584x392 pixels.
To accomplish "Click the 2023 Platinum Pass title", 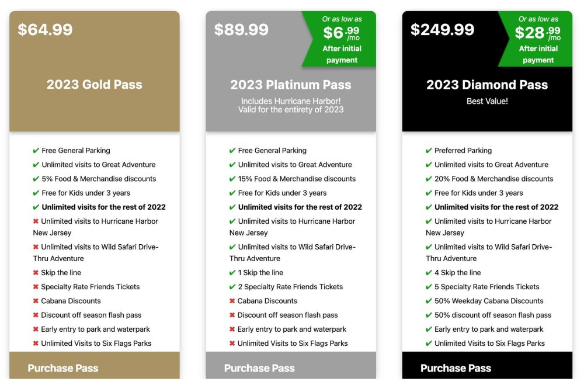I will pyautogui.click(x=291, y=85).
